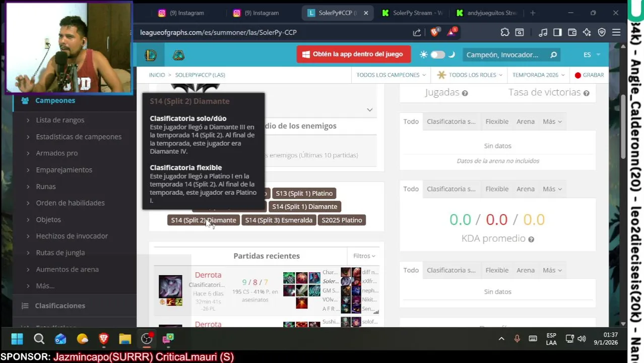Open the TODOS LOS CAMPEONES dropdown

[x=391, y=75]
